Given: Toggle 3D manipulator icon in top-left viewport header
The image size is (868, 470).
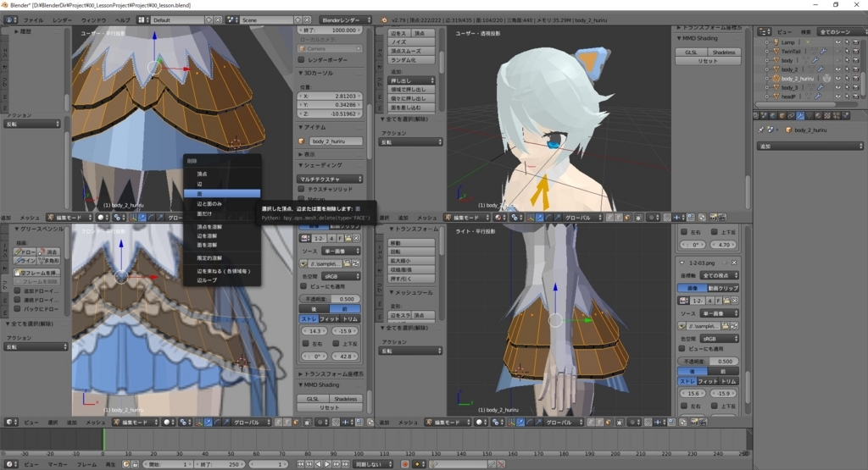Looking at the screenshot, I should 133,218.
